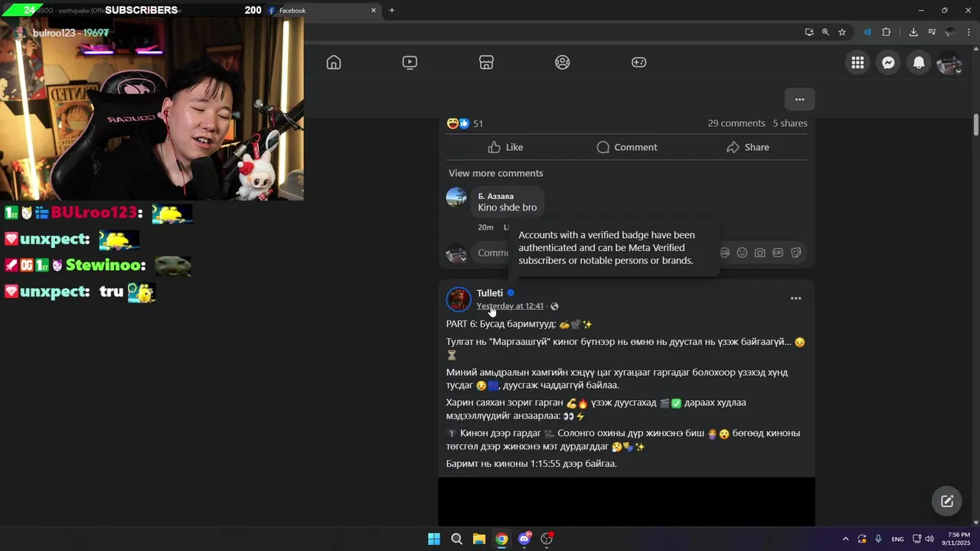
Task: Open OBS Studio from taskbar
Action: pos(547,539)
